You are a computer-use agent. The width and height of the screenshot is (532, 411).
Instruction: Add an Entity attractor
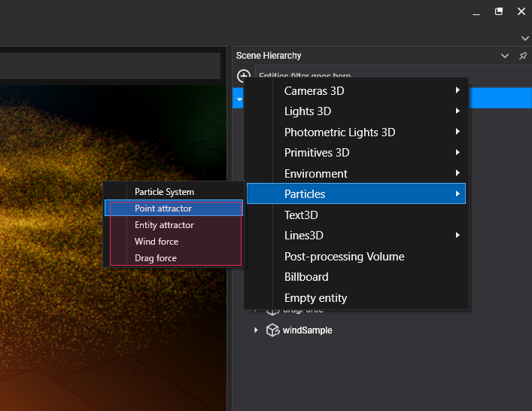pos(164,225)
